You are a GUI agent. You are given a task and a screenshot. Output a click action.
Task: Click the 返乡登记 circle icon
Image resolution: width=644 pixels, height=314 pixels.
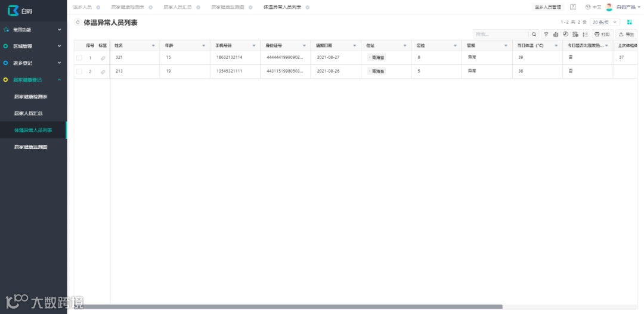coord(5,63)
